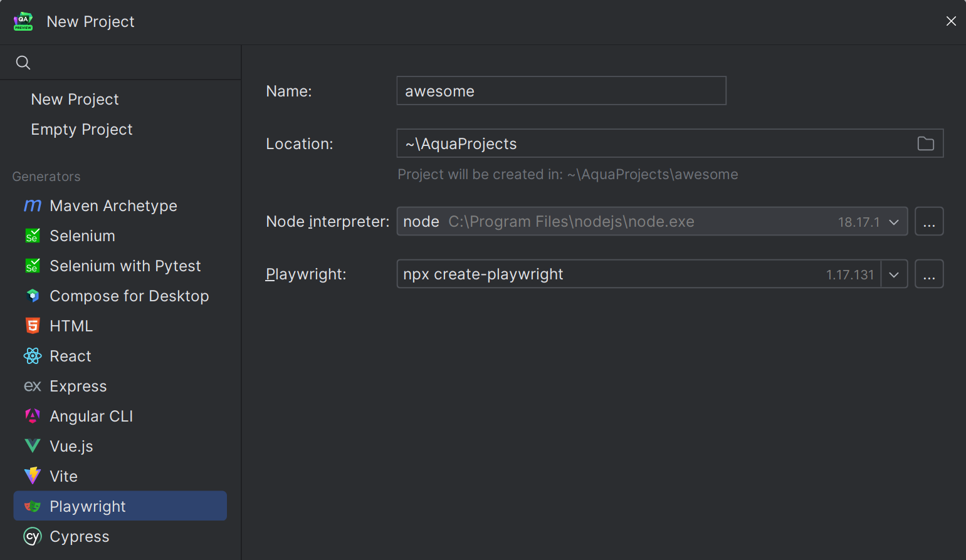Expand the Node interpreter dropdown
This screenshot has width=966, height=560.
click(x=894, y=222)
